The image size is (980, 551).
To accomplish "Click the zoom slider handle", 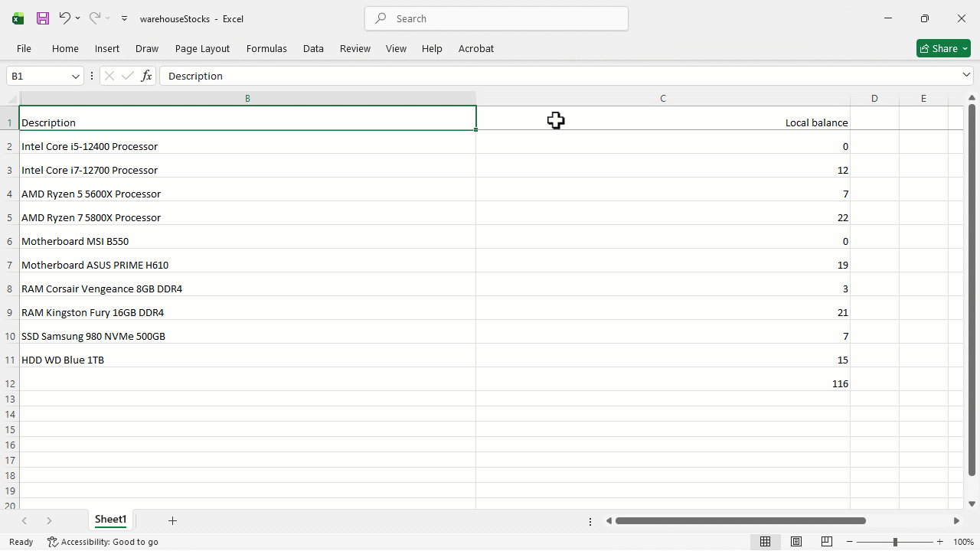I will pyautogui.click(x=895, y=542).
